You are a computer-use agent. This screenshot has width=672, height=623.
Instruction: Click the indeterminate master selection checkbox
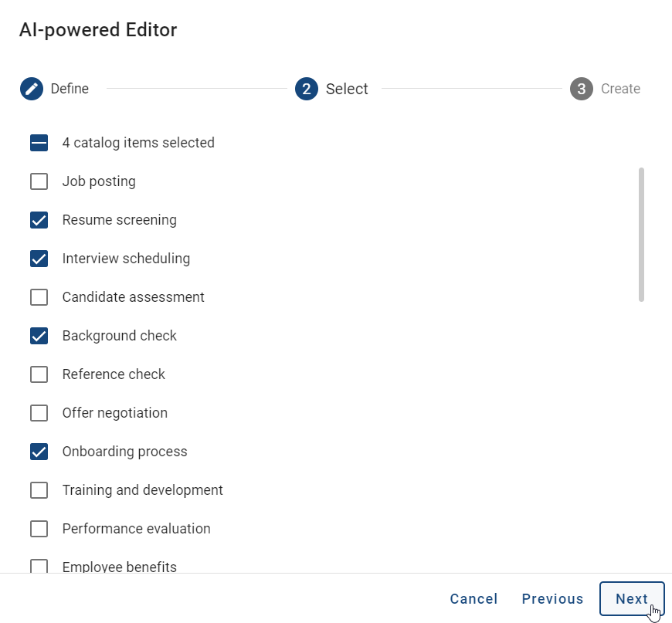(39, 143)
